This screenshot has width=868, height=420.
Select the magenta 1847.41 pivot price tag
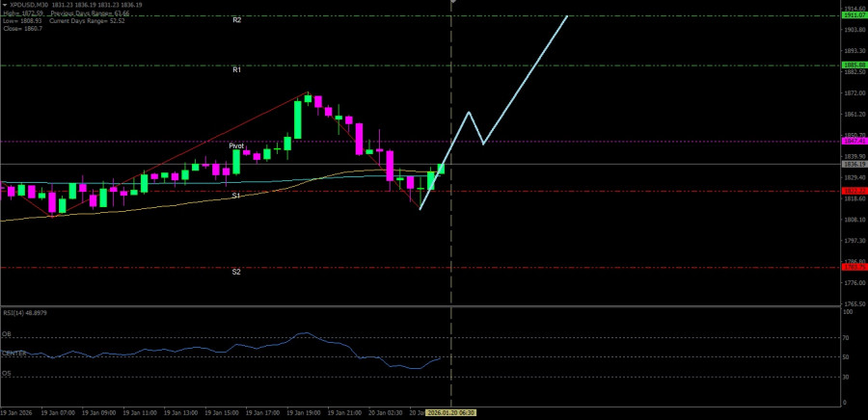854,142
